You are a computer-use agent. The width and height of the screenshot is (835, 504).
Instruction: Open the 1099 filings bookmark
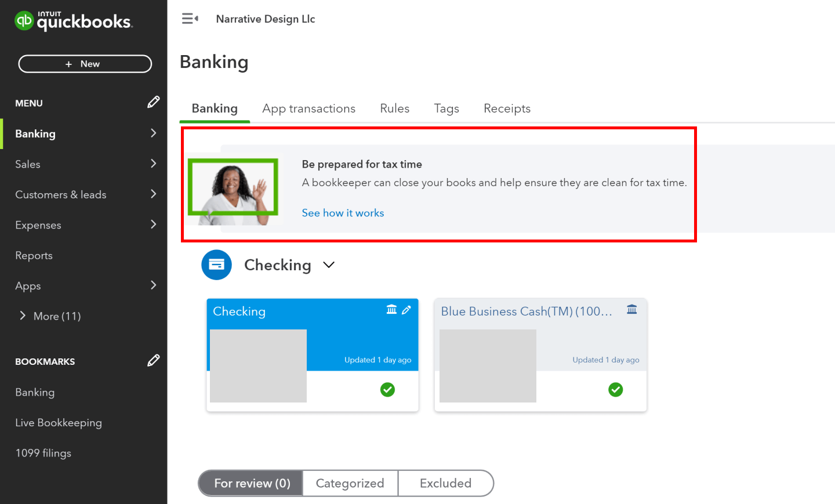pos(43,453)
